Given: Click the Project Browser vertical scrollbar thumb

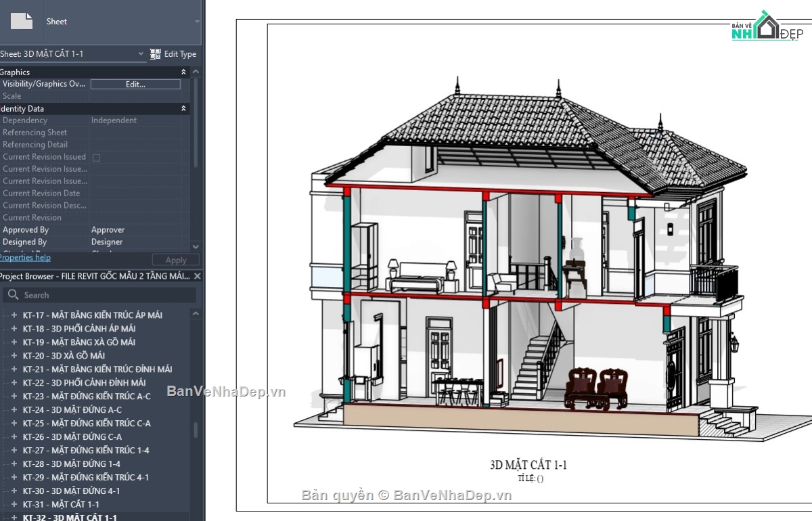Looking at the screenshot, I should (196, 430).
